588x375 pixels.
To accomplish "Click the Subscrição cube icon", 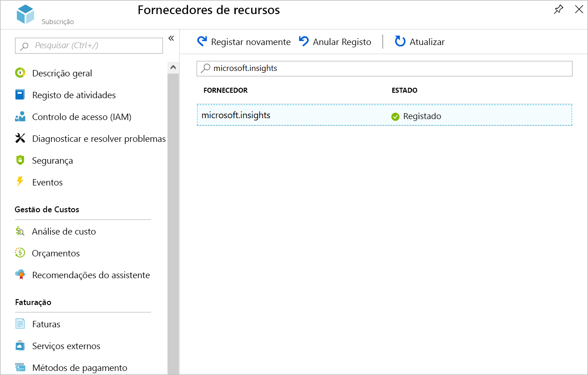I will click(25, 15).
